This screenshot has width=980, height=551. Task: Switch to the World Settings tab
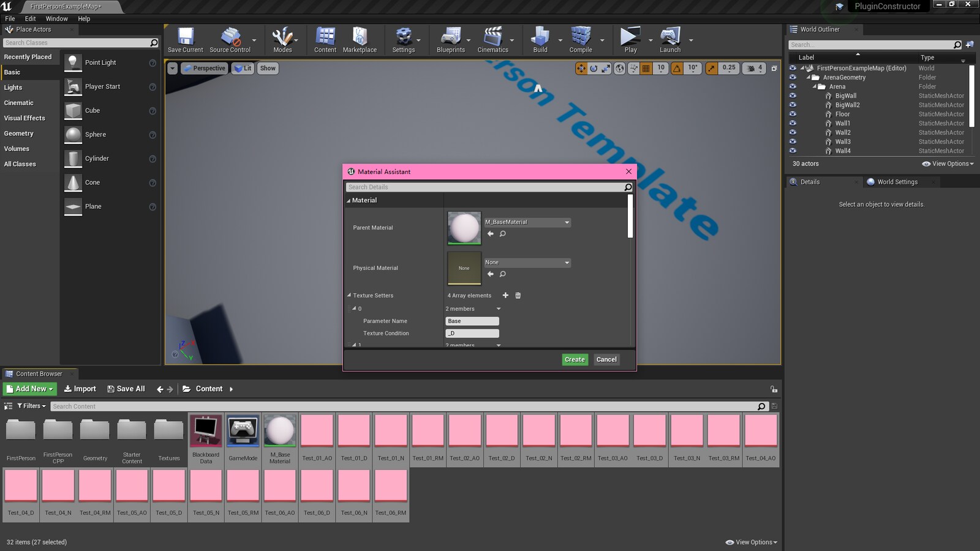(x=897, y=182)
